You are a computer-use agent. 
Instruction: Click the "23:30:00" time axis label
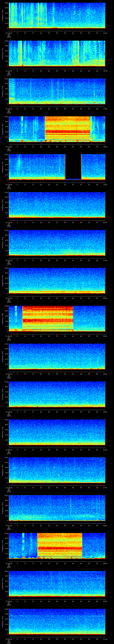tap(9, 639)
